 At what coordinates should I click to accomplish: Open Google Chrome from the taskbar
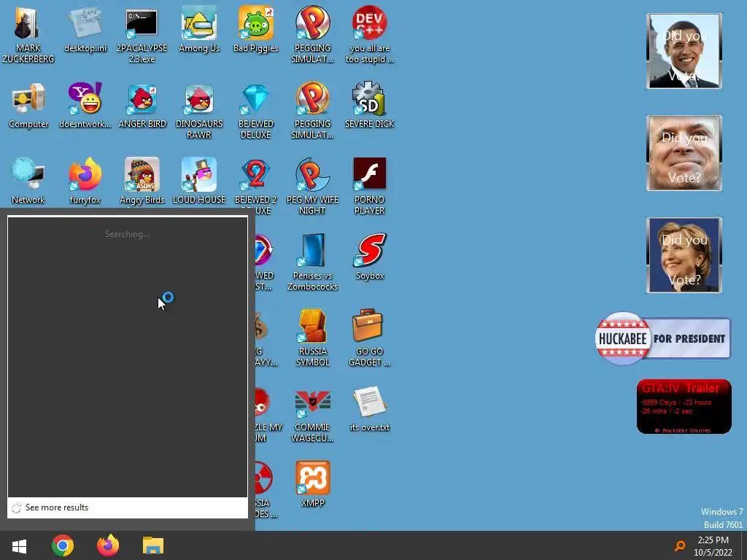click(x=63, y=545)
